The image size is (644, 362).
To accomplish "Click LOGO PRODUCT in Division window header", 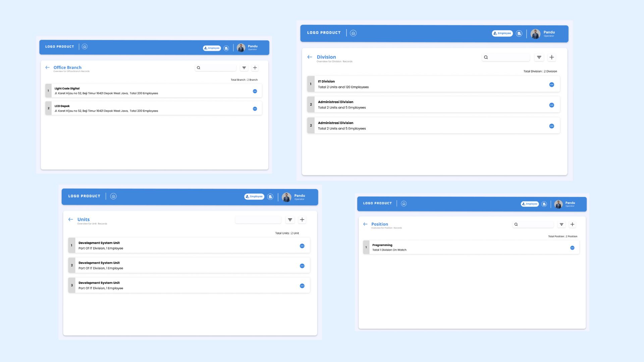I will 324,33.
